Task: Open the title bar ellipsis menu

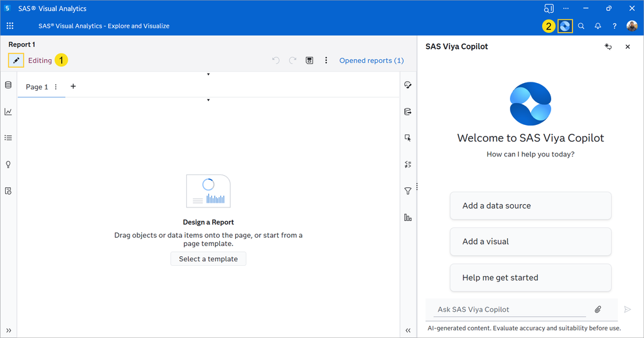Action: (x=566, y=8)
